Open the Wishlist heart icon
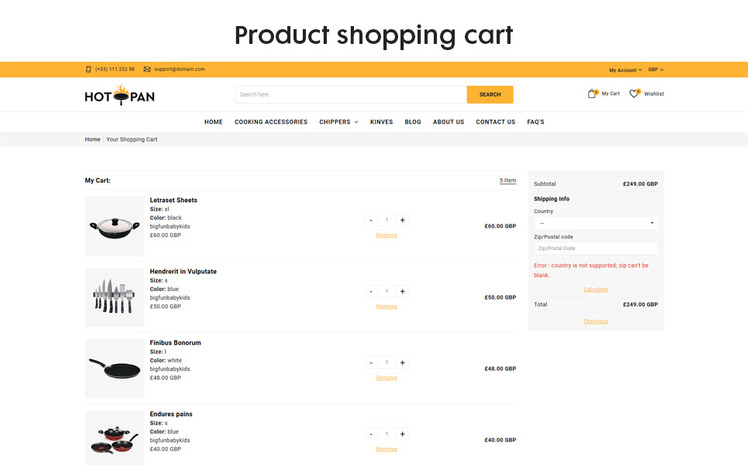The height and width of the screenshot is (465, 748). click(x=634, y=93)
